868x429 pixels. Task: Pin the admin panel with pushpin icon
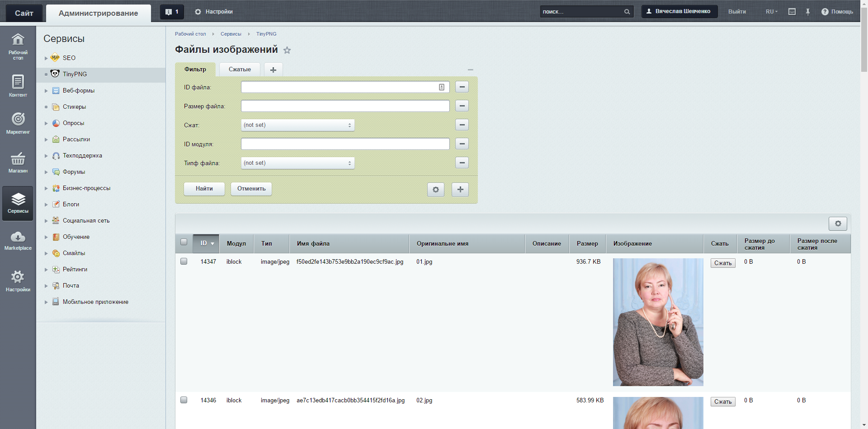(x=808, y=12)
